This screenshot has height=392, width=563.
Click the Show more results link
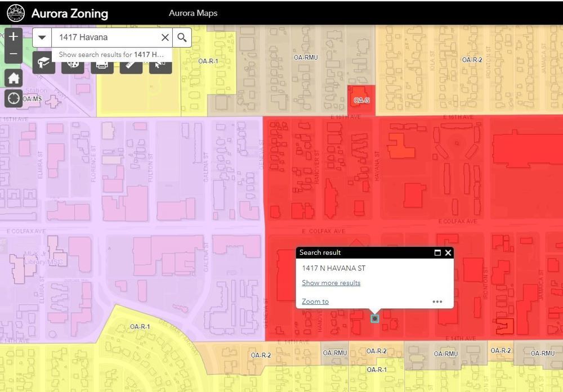(x=331, y=283)
